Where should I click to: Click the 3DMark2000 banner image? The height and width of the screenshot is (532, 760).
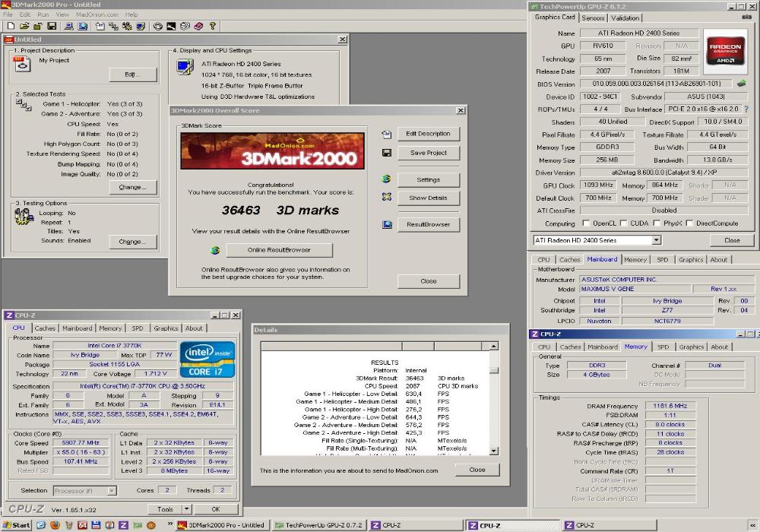[272, 150]
